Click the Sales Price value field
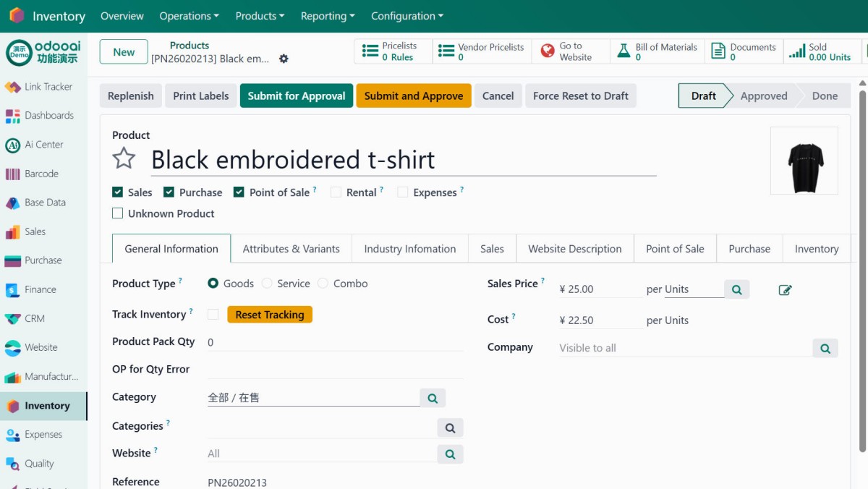The image size is (868, 489). [600, 289]
